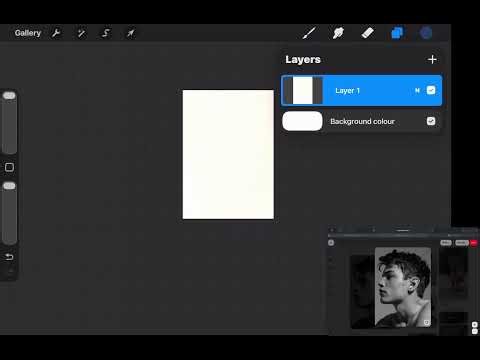Toggle Background colour visibility checkbox

coord(431,121)
